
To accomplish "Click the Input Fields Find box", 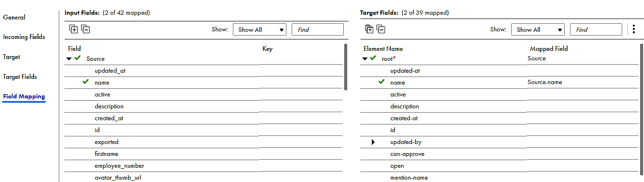I will point(318,29).
